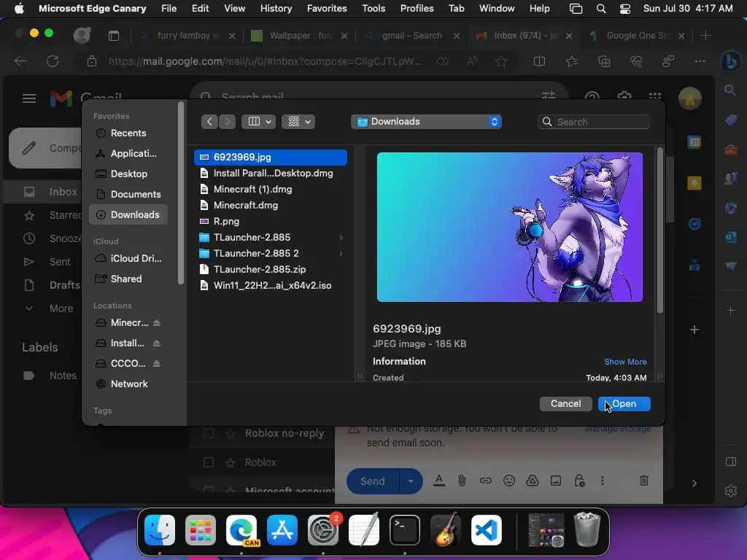Select 6923969.jpg in the file list
Viewport: 747px width, 560px height.
[271, 157]
